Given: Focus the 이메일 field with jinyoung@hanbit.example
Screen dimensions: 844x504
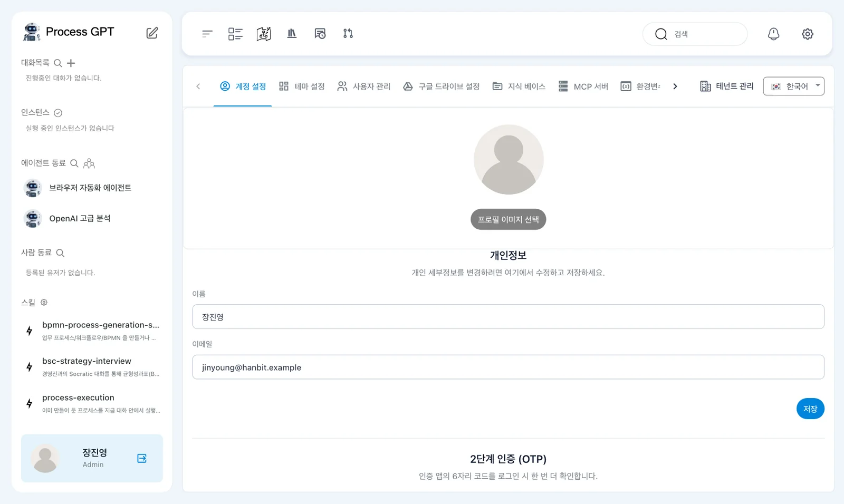Looking at the screenshot, I should click(x=508, y=367).
